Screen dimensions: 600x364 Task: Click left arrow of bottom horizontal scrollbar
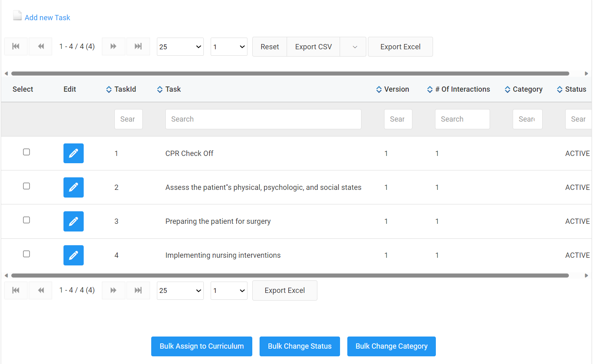click(x=6, y=276)
